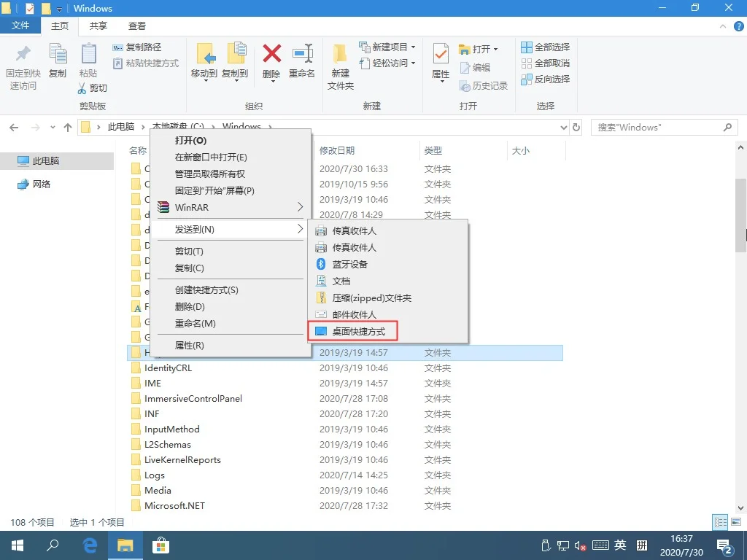747x560 pixels.
Task: Expand the address bar history dropdown
Action: coord(564,127)
